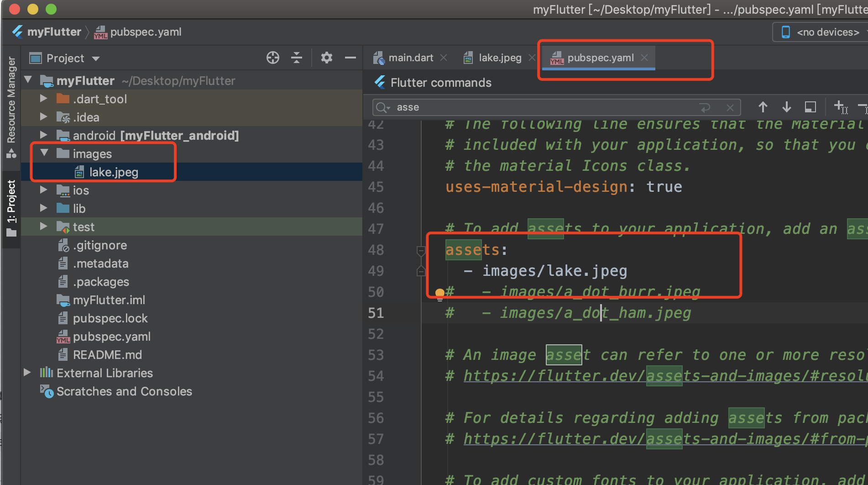Click fold marker at assets line 48
The width and height of the screenshot is (868, 485).
tap(421, 250)
